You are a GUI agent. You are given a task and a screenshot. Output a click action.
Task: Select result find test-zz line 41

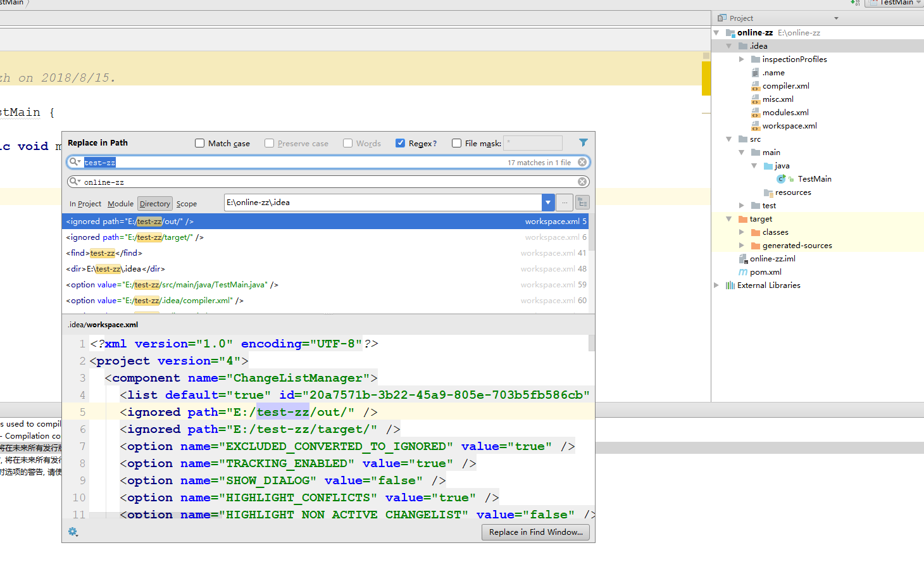[325, 253]
